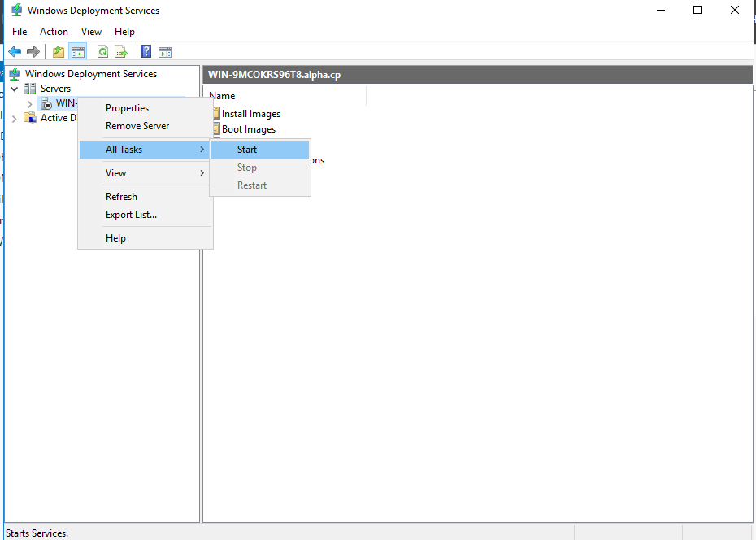
Task: Click the blue Back arrow toolbar icon
Action: 15,51
